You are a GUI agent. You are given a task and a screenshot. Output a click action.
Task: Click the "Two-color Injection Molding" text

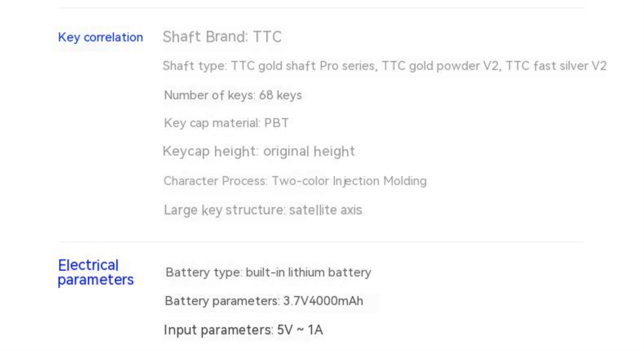349,181
